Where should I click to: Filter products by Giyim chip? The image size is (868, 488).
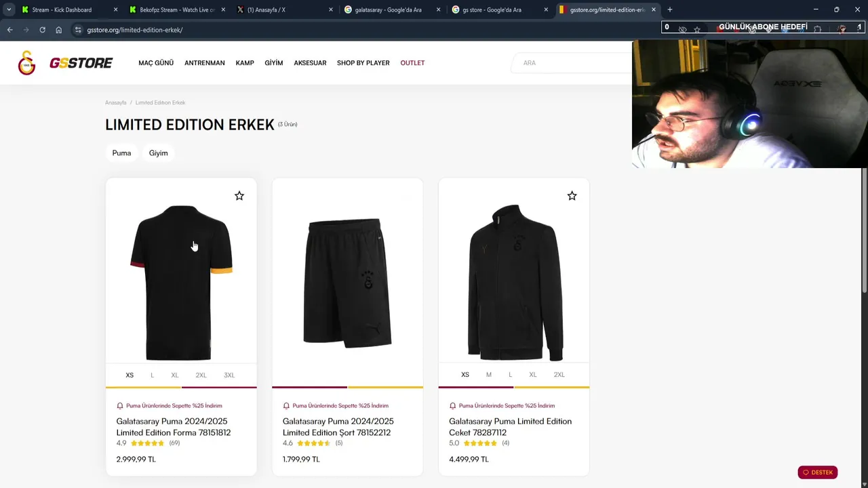pyautogui.click(x=158, y=153)
